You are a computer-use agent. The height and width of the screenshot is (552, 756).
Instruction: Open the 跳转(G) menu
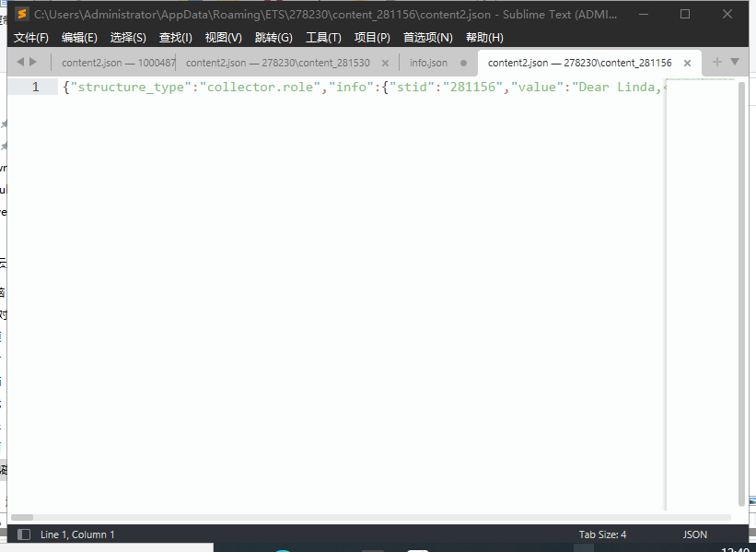pos(273,38)
